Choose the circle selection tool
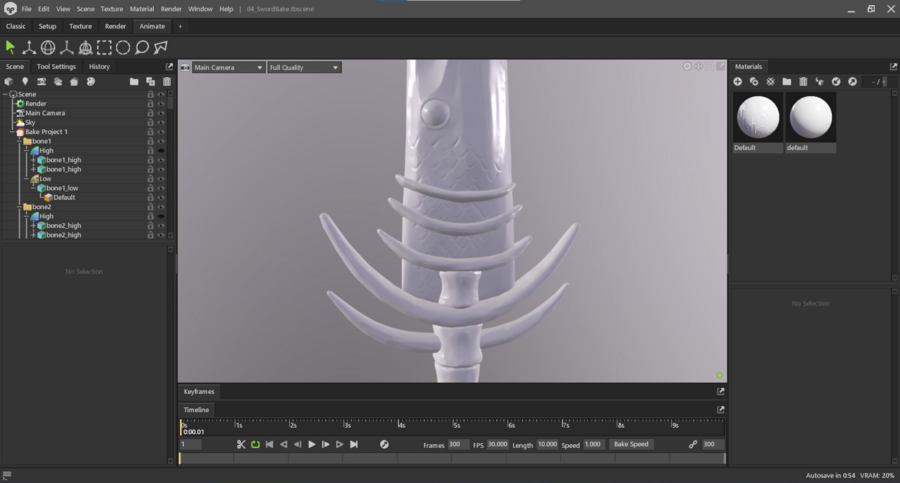 [x=123, y=48]
